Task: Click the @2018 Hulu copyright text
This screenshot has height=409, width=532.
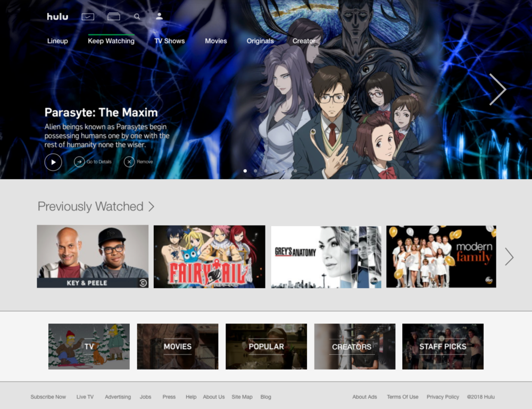Action: coord(480,397)
